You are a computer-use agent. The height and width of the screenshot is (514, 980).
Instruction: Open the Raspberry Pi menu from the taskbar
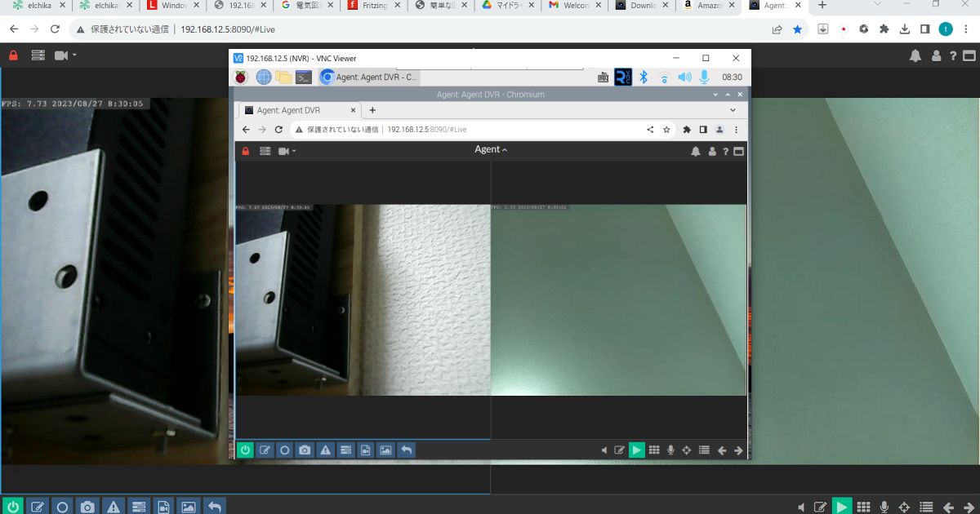(x=238, y=77)
